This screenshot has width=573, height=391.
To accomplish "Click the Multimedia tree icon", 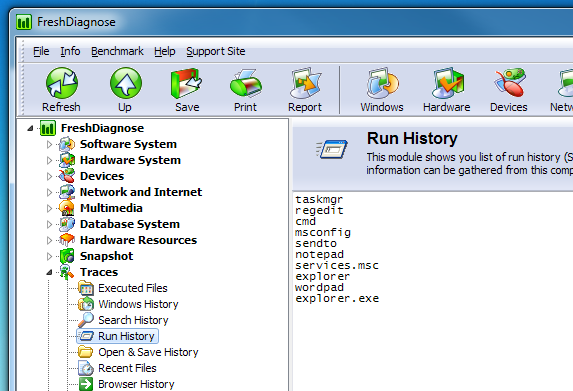I will (x=67, y=208).
